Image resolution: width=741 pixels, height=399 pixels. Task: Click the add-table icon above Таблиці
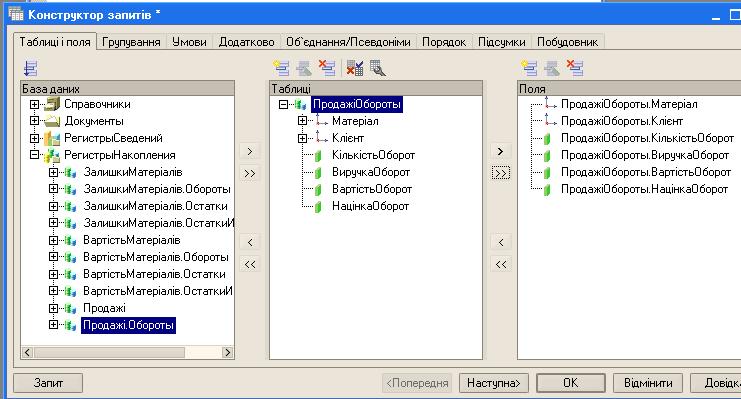tap(282, 68)
